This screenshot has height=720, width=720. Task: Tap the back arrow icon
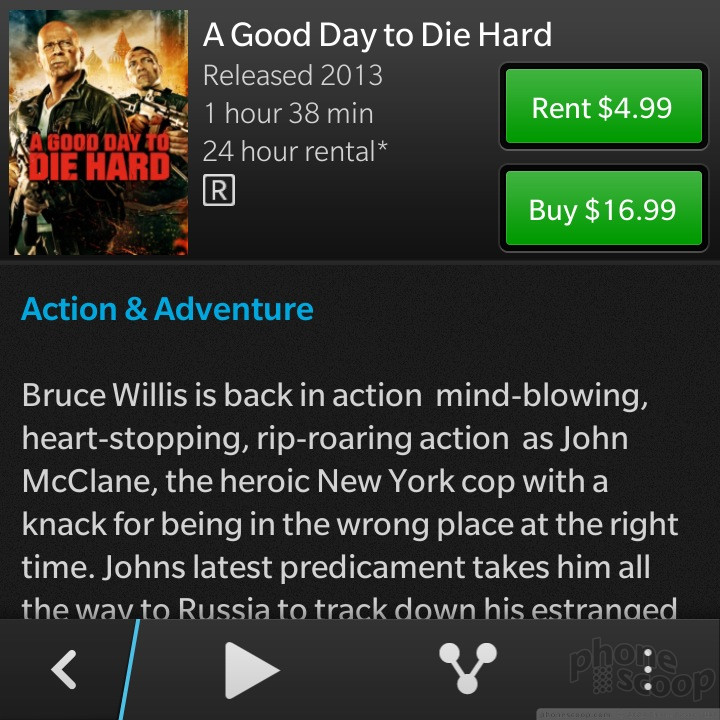[64, 669]
